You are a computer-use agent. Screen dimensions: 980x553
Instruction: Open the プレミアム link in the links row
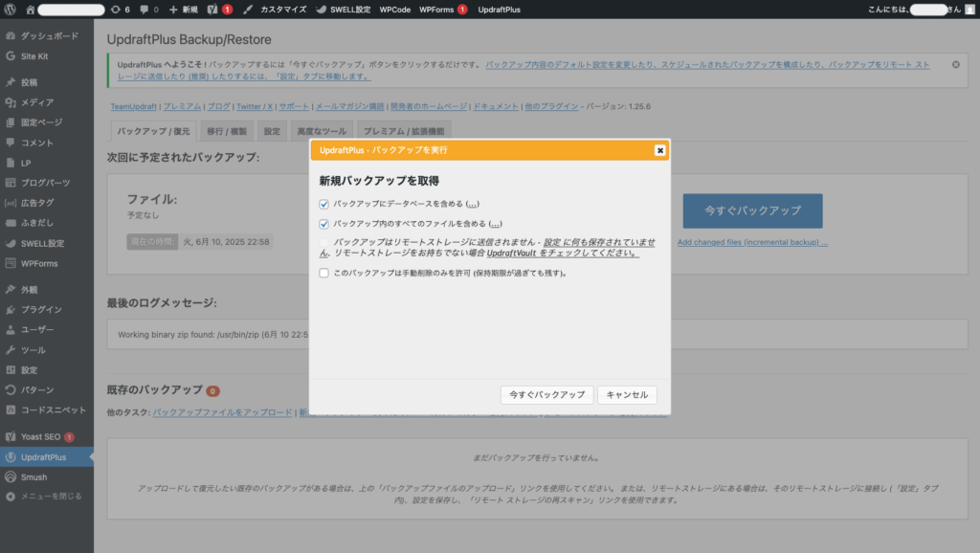182,106
